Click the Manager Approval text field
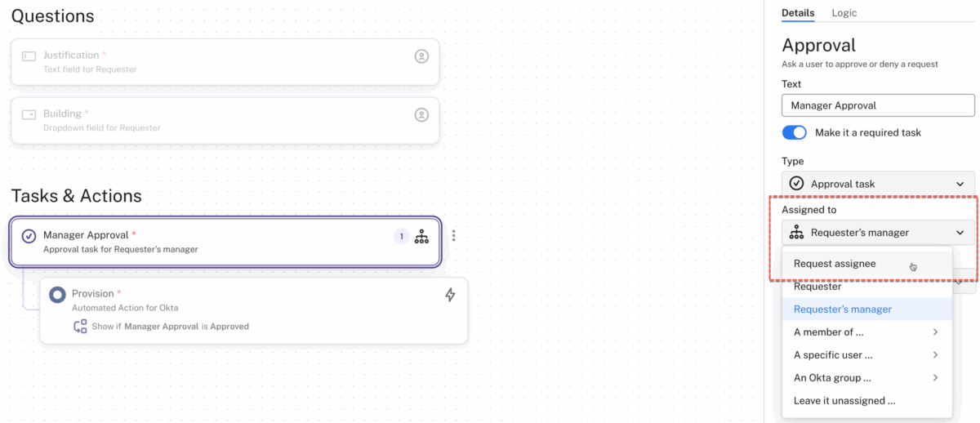Image resolution: width=980 pixels, height=423 pixels. pos(878,105)
